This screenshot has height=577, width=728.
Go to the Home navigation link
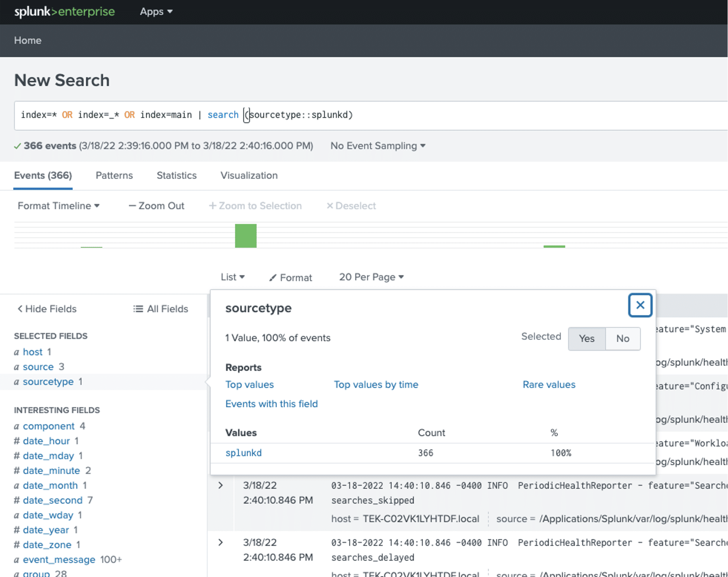point(28,41)
